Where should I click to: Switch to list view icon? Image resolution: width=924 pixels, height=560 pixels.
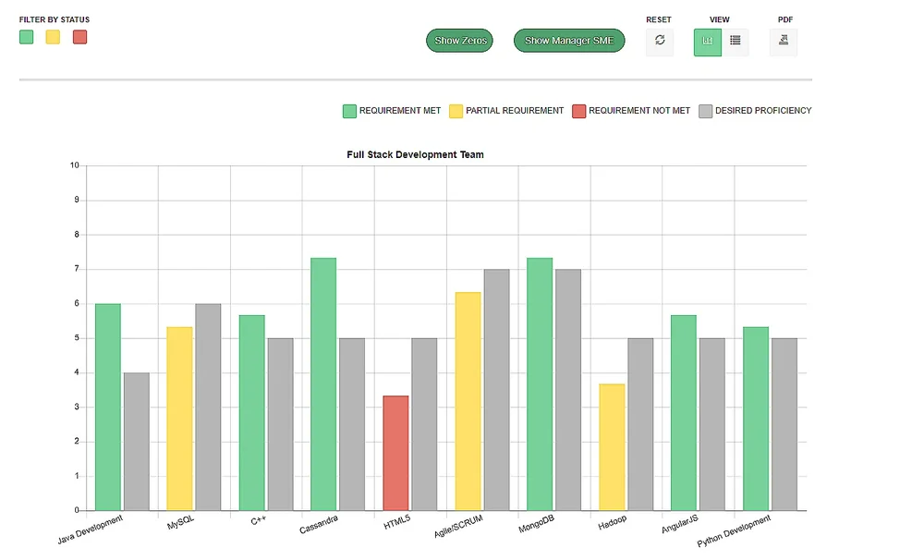(x=735, y=41)
